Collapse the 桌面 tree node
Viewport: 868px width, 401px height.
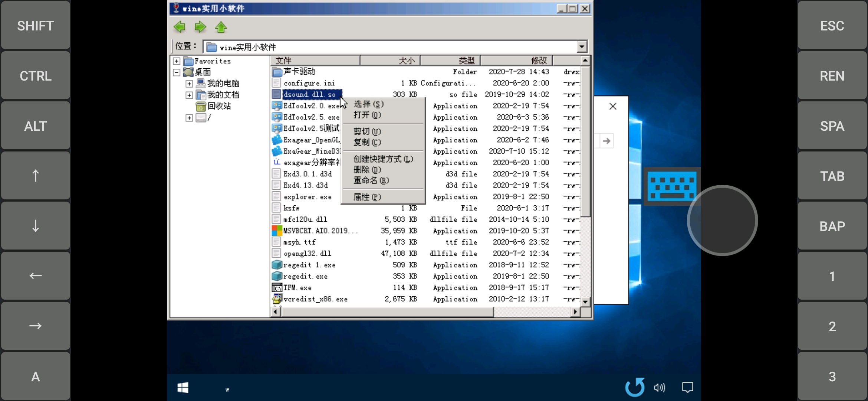(x=177, y=72)
